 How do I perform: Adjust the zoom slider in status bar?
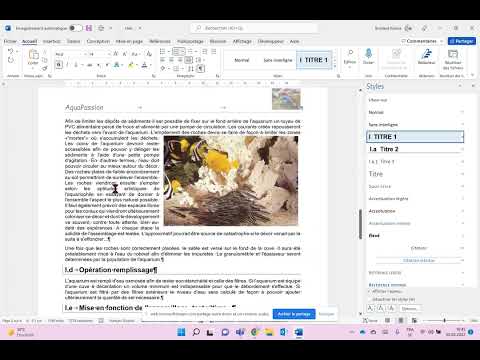click(444, 320)
